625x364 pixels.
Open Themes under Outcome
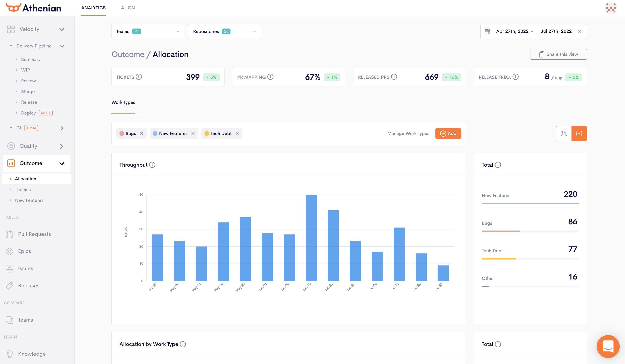tap(23, 190)
